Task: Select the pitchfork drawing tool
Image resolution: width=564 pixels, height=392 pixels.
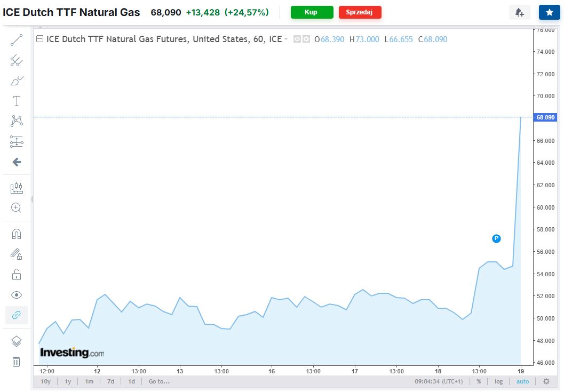Action: click(x=17, y=60)
